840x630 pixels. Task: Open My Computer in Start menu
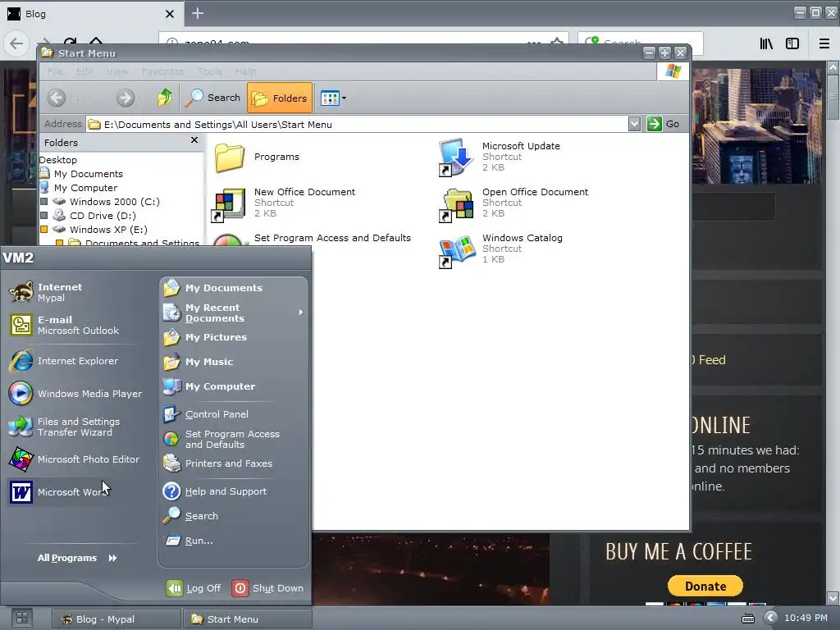(x=209, y=386)
